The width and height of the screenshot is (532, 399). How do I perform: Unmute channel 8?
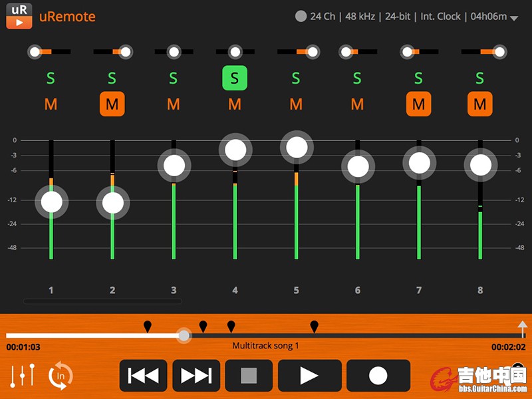tap(479, 104)
